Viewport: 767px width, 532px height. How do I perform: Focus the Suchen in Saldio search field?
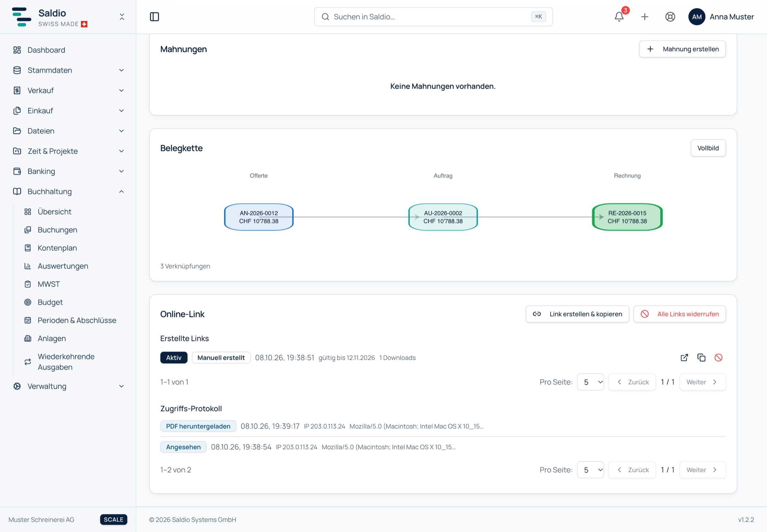click(433, 17)
